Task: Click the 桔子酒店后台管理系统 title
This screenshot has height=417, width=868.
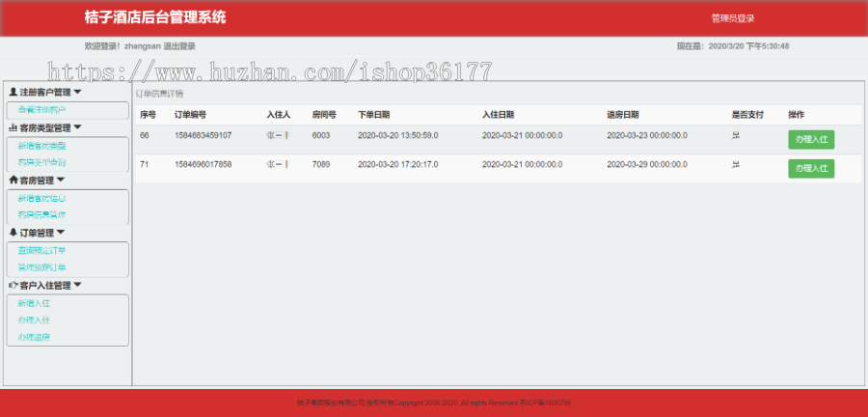Action: click(155, 17)
